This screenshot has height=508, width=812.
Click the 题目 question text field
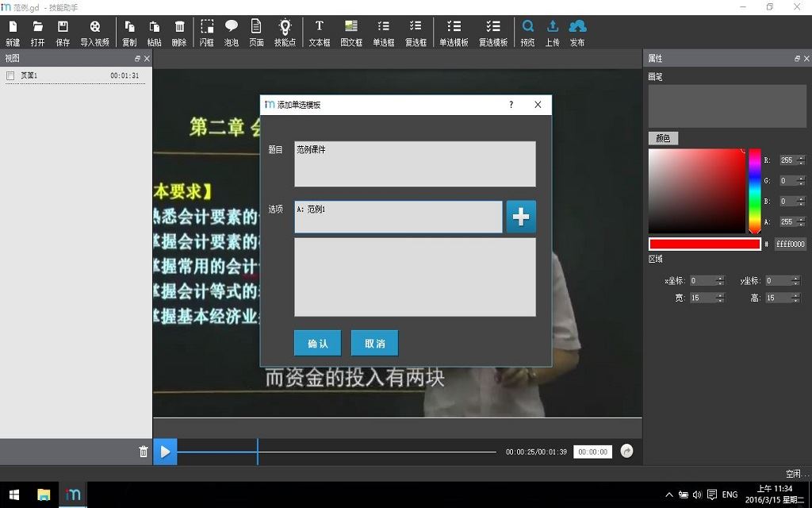pos(415,164)
